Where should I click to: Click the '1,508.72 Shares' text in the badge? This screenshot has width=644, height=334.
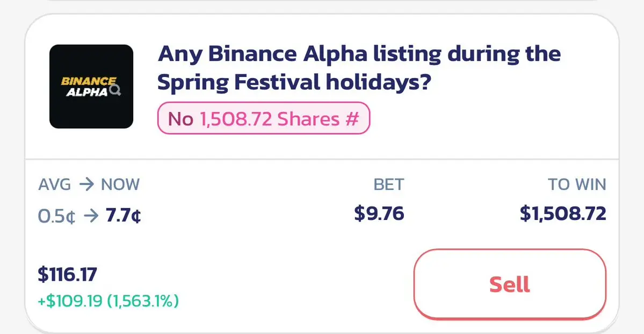pos(270,118)
